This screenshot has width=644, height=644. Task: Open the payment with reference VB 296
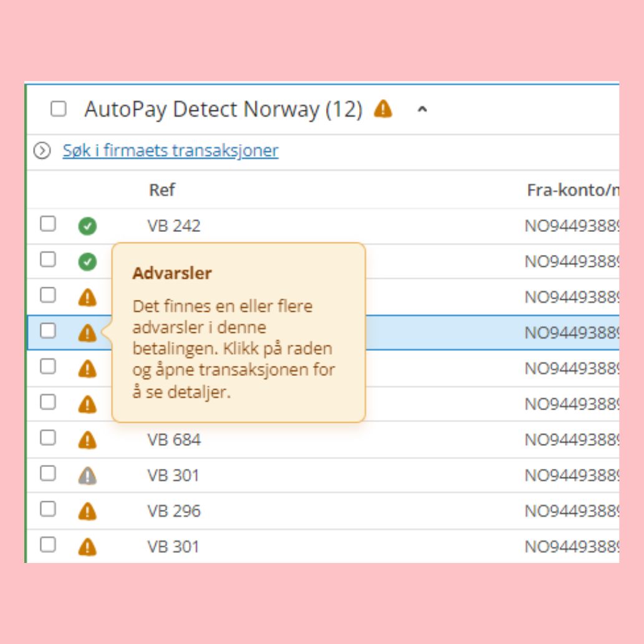coord(174,511)
